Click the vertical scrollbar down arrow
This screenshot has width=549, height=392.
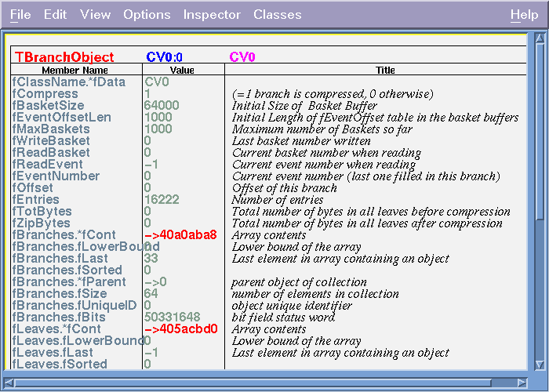click(540, 364)
